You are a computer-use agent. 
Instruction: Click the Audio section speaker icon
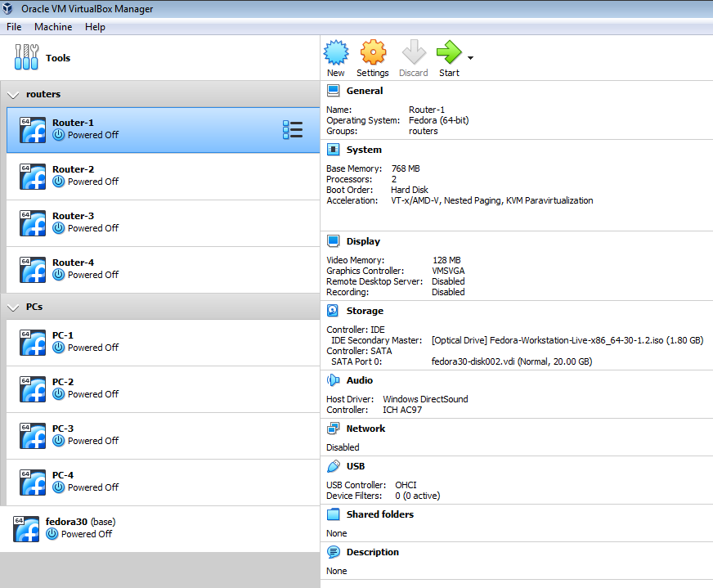click(333, 380)
